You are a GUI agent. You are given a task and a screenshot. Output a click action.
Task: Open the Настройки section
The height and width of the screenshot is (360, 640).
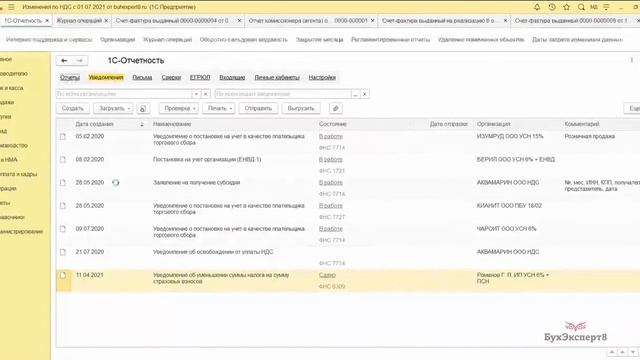pyautogui.click(x=322, y=78)
